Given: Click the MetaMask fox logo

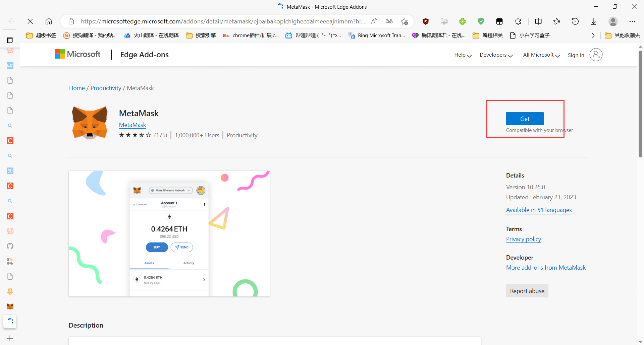Looking at the screenshot, I should [90, 123].
